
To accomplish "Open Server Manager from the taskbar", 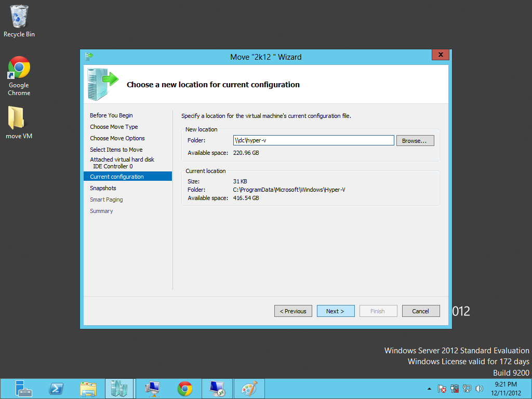I will click(x=23, y=388).
